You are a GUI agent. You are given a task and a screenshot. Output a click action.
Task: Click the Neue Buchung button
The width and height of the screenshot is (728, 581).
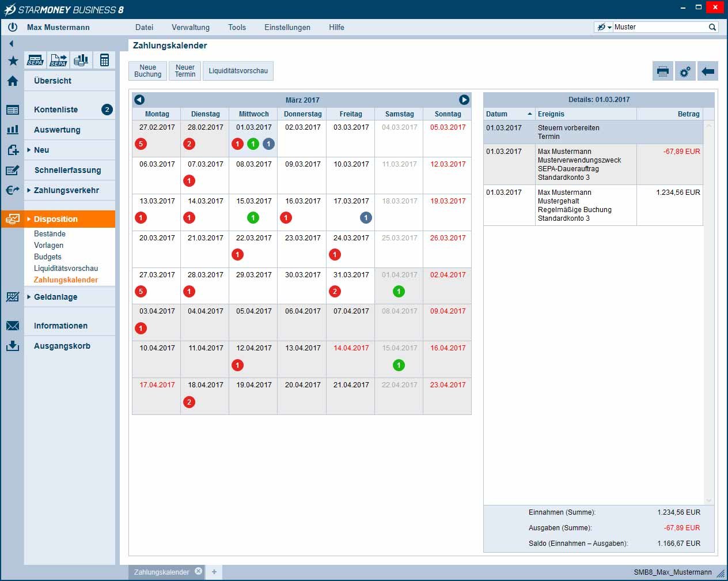point(148,71)
